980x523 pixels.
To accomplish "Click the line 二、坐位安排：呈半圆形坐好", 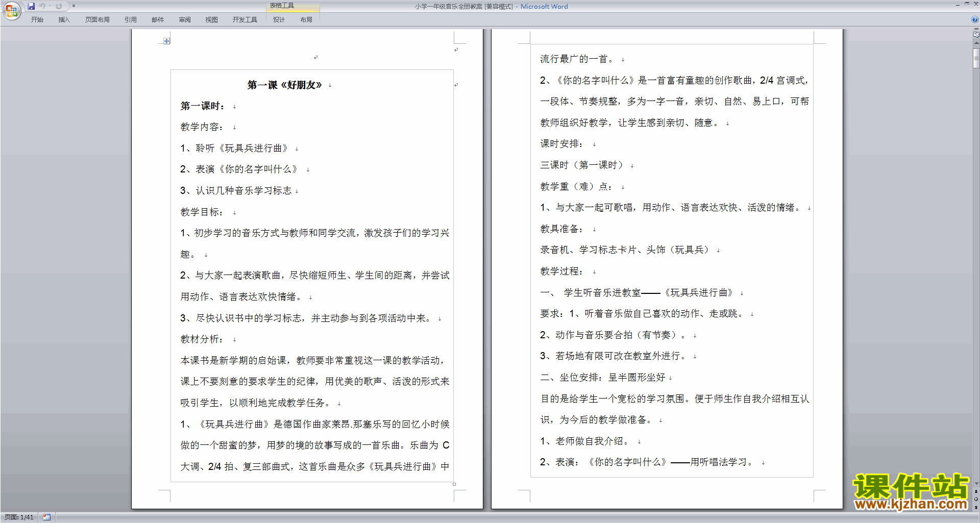I will (603, 378).
